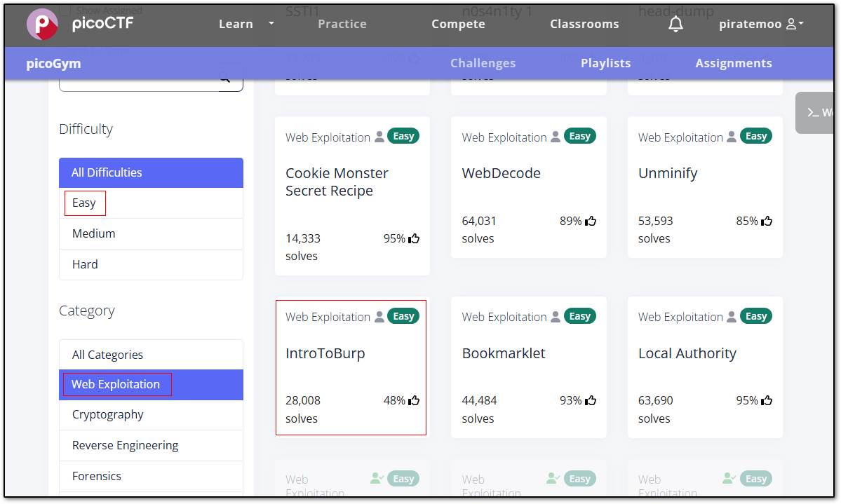Click '14,333 solves' on Cookie Monster card
The height and width of the screenshot is (504, 841).
tap(303, 247)
